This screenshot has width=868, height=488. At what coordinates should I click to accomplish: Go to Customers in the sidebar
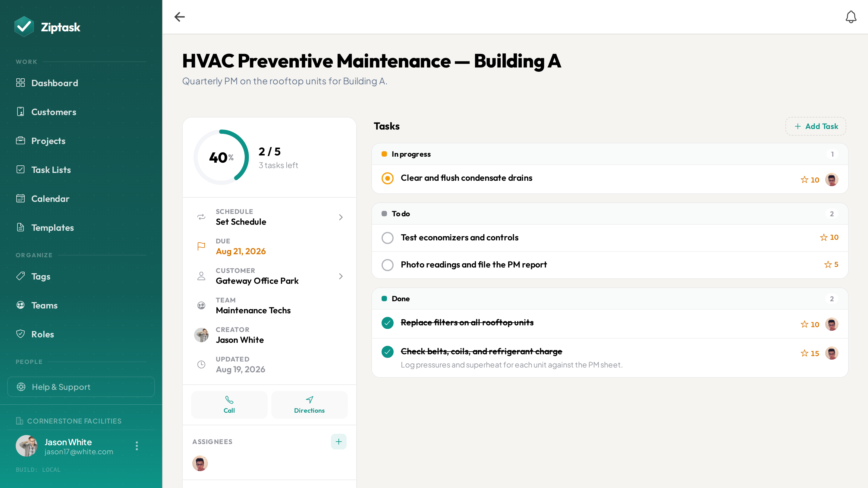tap(81, 112)
